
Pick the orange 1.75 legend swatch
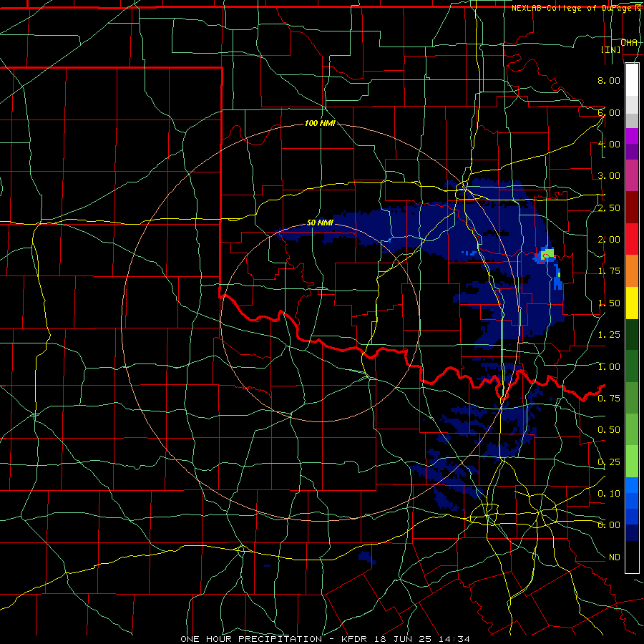pos(632,270)
